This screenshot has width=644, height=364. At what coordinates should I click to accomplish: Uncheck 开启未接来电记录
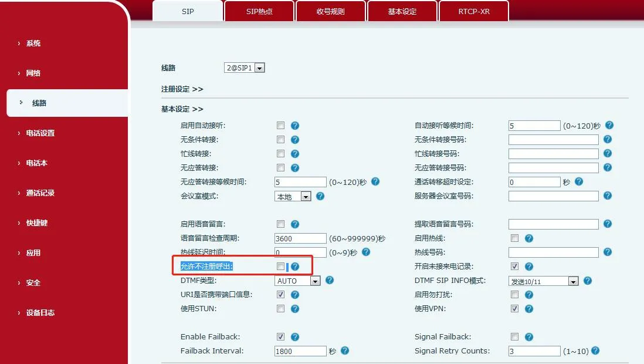click(514, 266)
